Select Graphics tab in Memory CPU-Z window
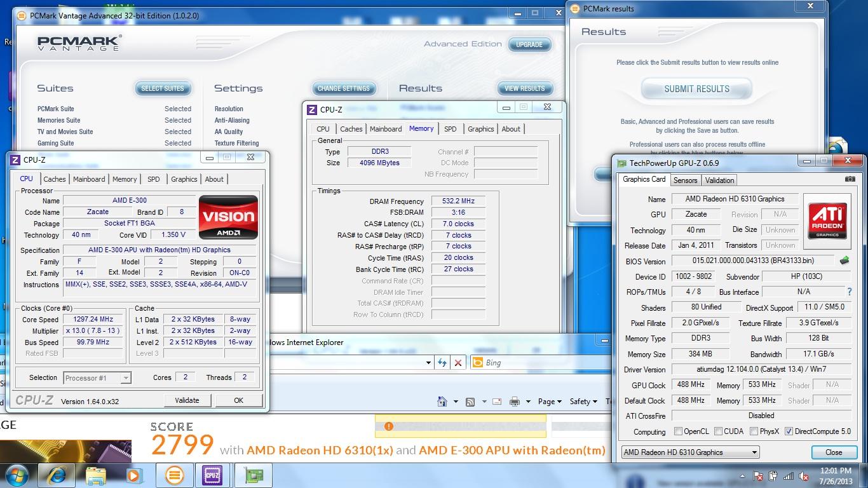This screenshot has width=868, height=488. 481,129
